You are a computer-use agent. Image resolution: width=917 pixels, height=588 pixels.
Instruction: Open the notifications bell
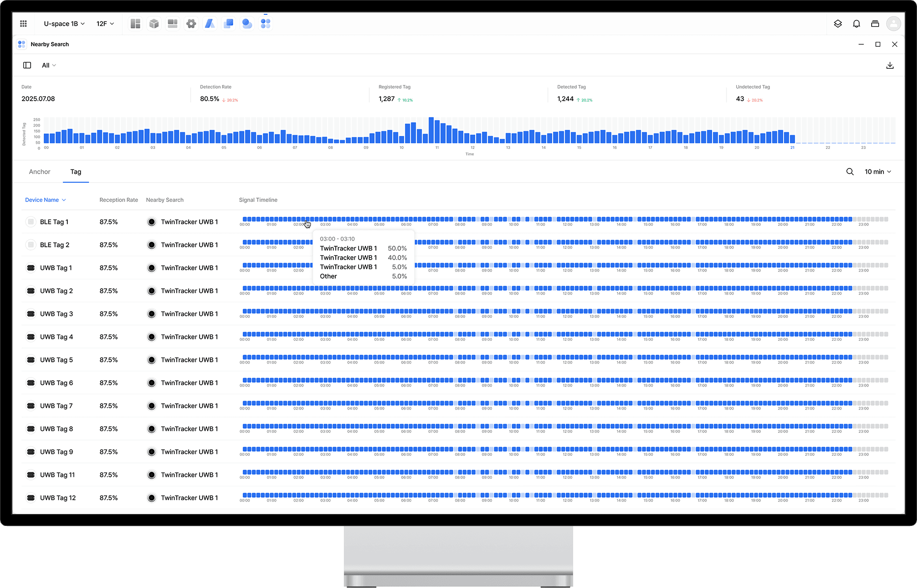pos(856,23)
